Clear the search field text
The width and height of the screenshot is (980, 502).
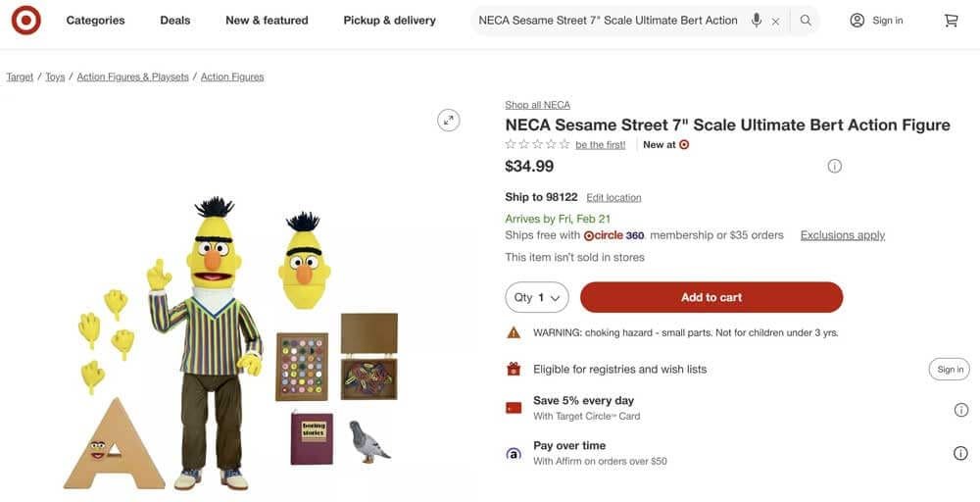pos(776,21)
